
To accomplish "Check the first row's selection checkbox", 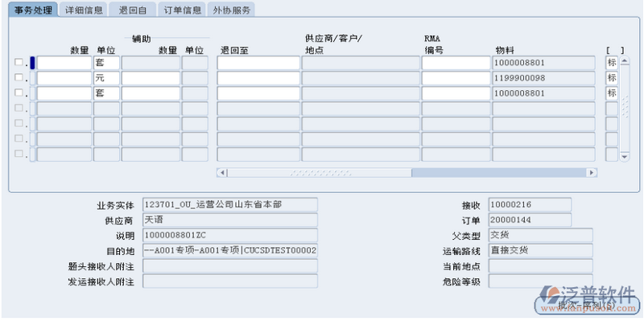I will (x=19, y=62).
